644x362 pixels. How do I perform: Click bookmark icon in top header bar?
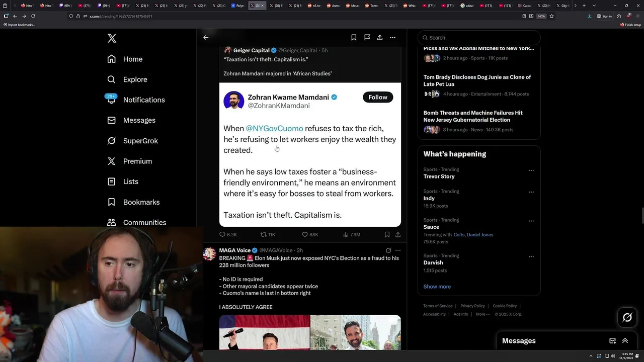coord(354,37)
